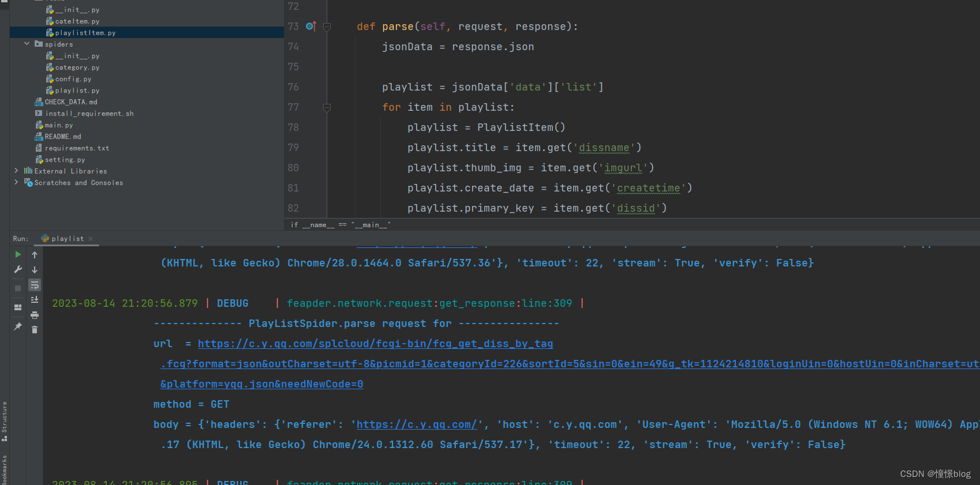This screenshot has height=485, width=980.
Task: Click the markdown icon of README.md
Action: 39,137
